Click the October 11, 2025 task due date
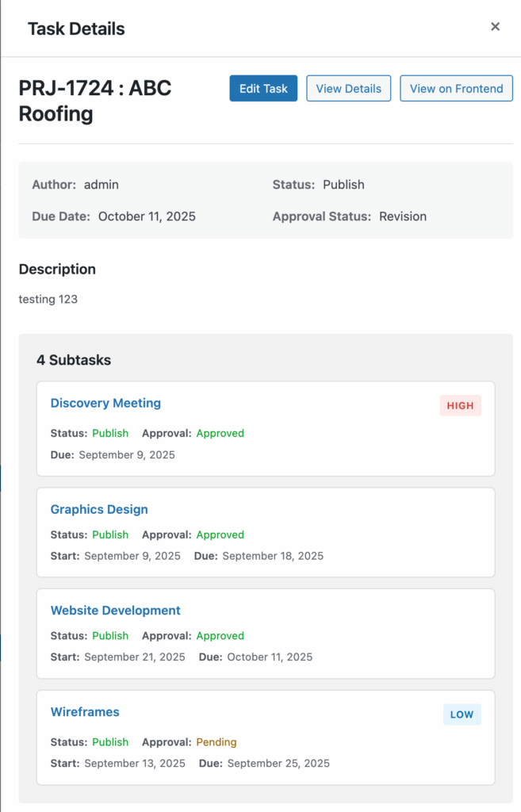Screen dimensions: 521x812 (147, 216)
